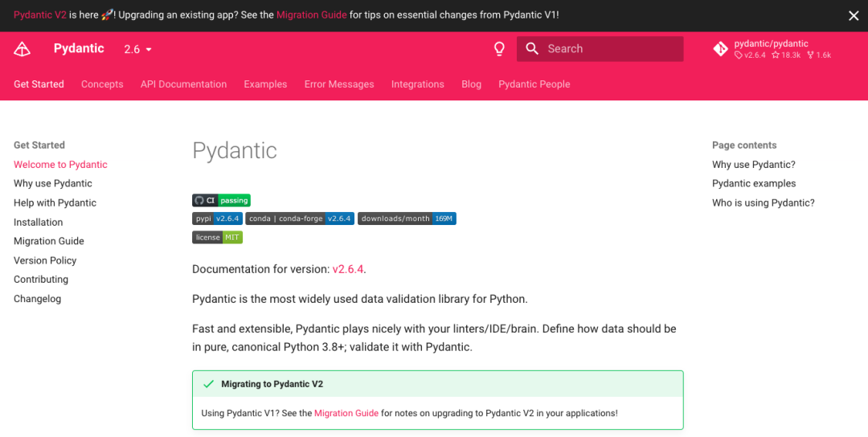Screen dimensions: 868x437
Task: Click the Search input field
Action: (x=611, y=49)
